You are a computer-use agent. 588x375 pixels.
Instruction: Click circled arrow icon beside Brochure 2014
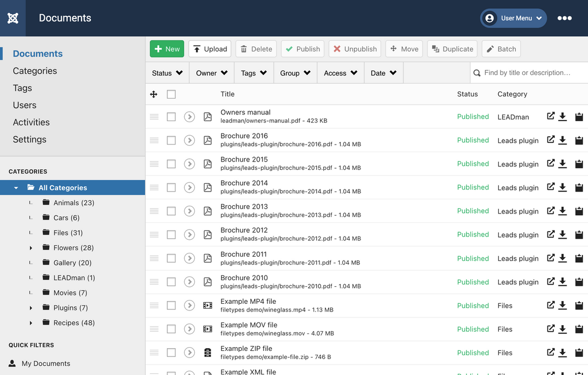[x=189, y=187]
